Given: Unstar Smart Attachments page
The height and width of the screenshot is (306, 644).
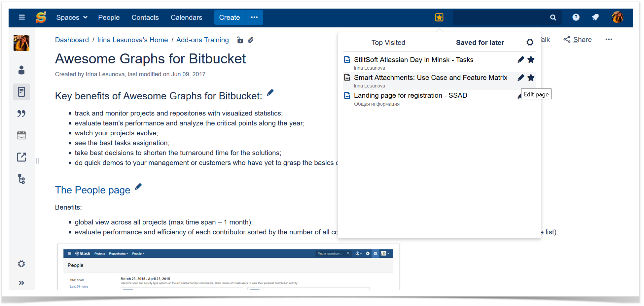Looking at the screenshot, I should (x=531, y=78).
